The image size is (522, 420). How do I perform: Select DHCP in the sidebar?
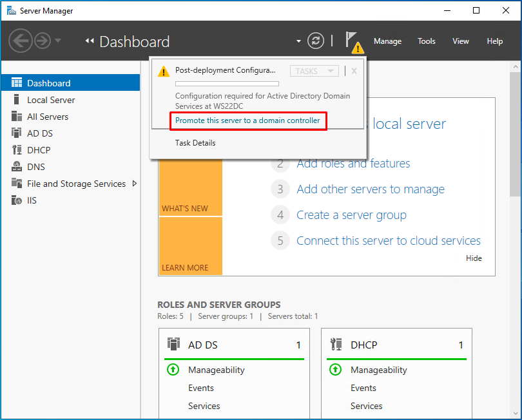(x=71, y=150)
